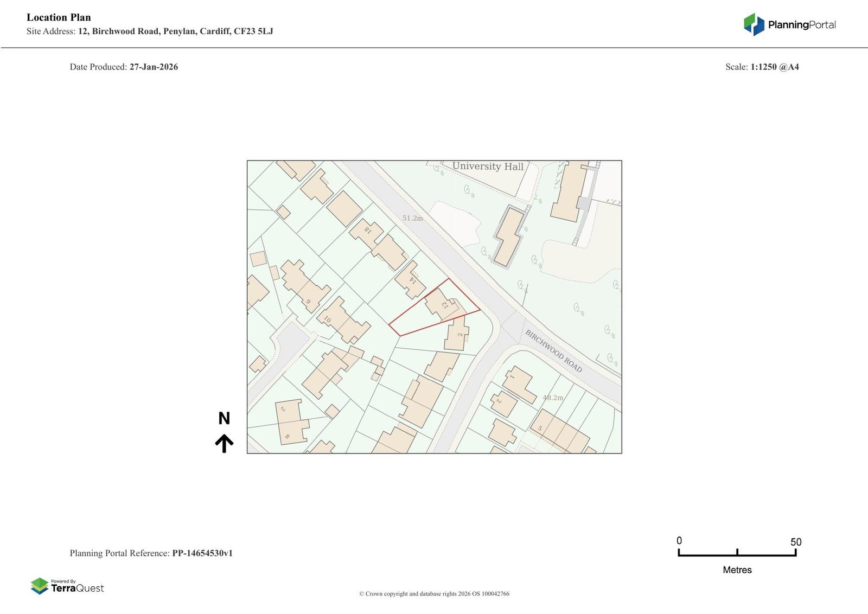Select the University Hall map label

(x=488, y=167)
